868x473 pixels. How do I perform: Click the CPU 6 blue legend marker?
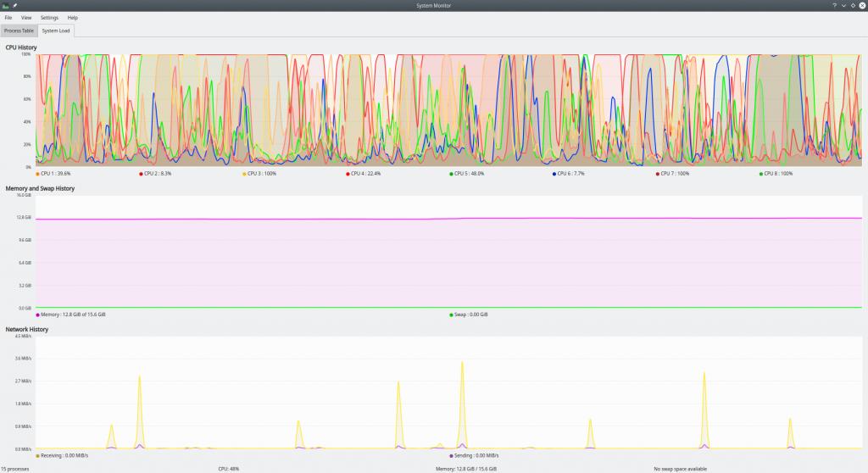click(554, 174)
